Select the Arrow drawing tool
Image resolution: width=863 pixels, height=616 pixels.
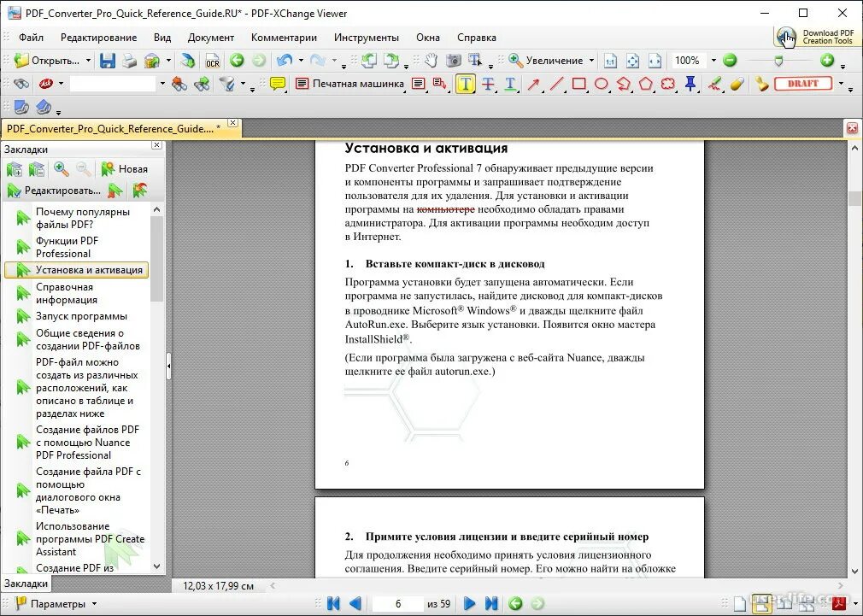click(533, 85)
